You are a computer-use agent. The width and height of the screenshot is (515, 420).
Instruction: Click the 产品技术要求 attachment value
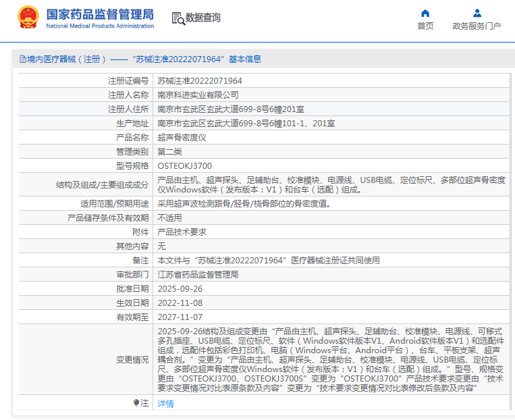[x=182, y=232]
